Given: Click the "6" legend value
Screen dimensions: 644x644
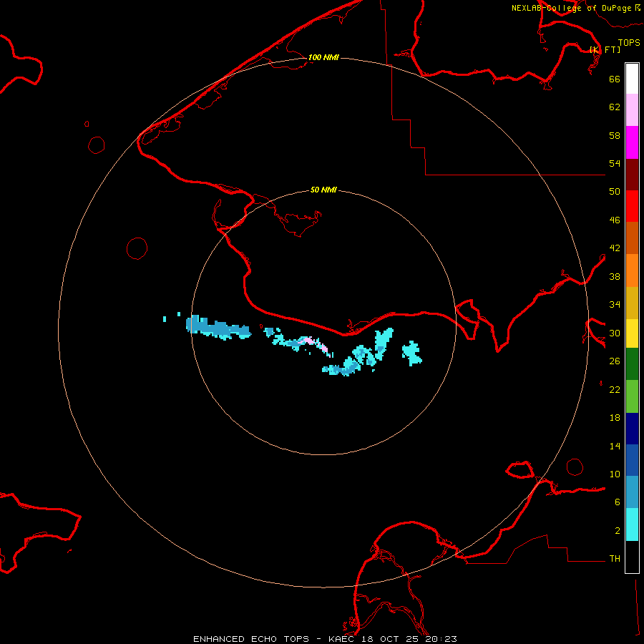Looking at the screenshot, I should [618, 502].
